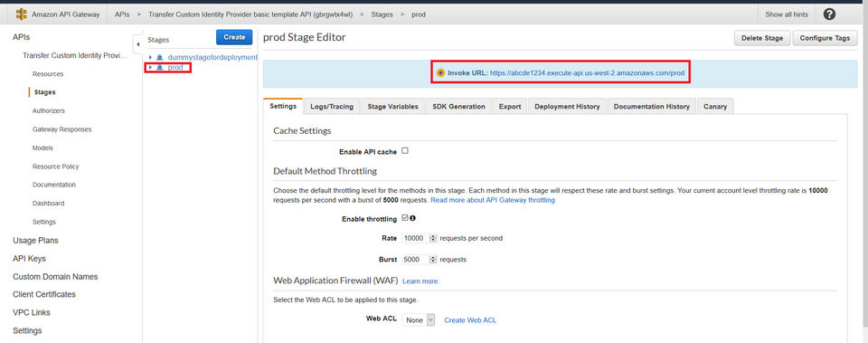Expand the dummystagefordeployment stage tree

coord(150,57)
